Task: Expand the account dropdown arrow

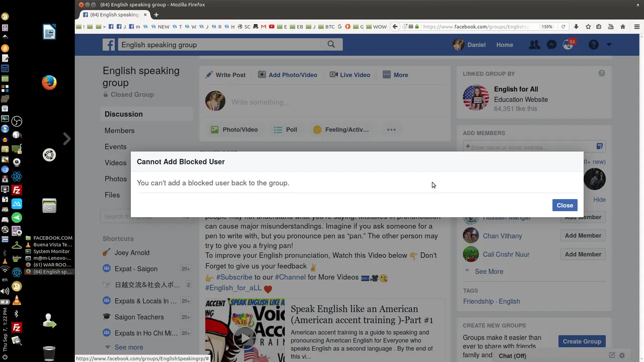Action: [x=609, y=45]
